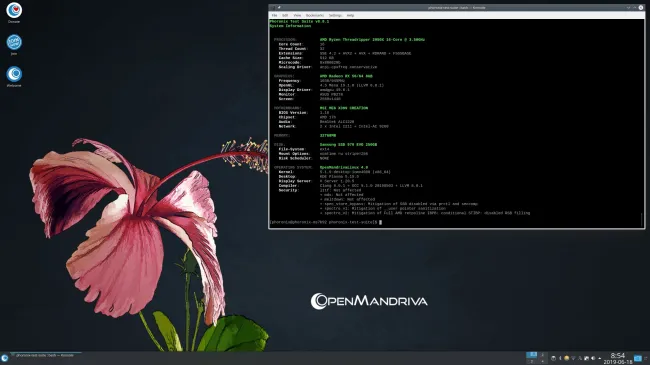Click the pin icon in Konsole title bar
Screen dimensions: 650x365
(x=279, y=7)
